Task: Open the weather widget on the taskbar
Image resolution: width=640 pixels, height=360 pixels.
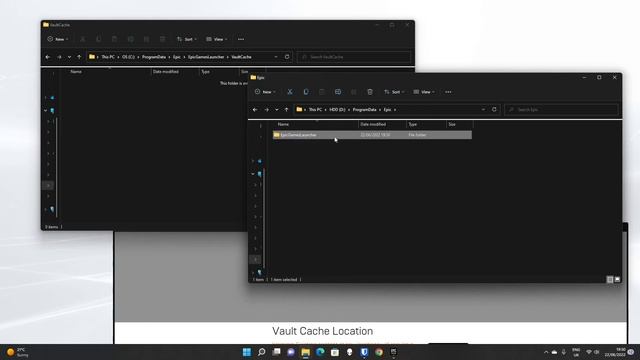Action: click(x=17, y=352)
